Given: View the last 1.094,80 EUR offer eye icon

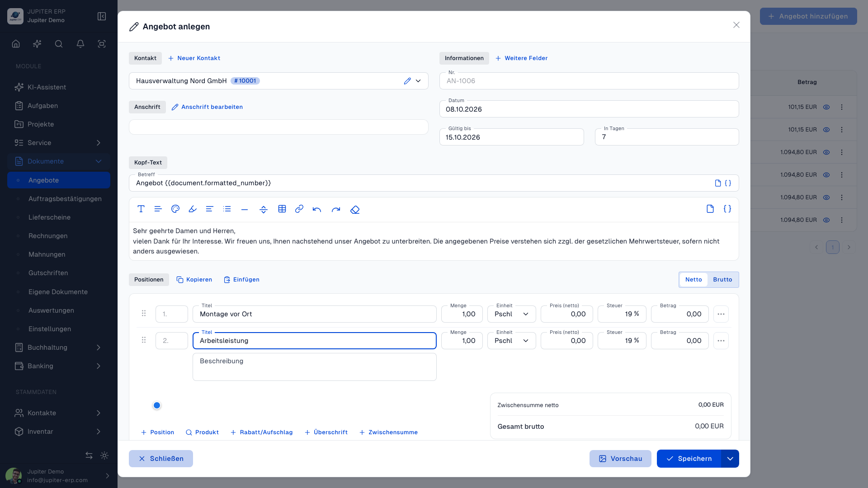Looking at the screenshot, I should pos(826,220).
